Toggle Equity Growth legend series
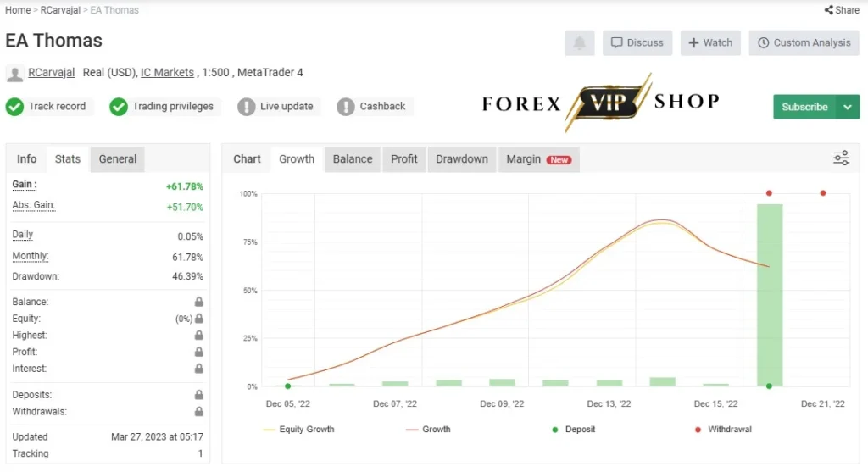The height and width of the screenshot is (472, 868). coord(299,429)
